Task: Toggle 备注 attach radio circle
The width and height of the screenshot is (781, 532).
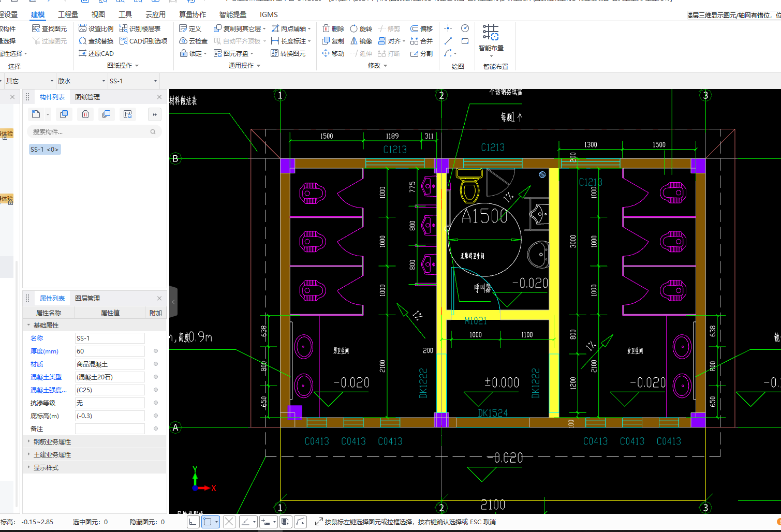Action: tap(155, 428)
